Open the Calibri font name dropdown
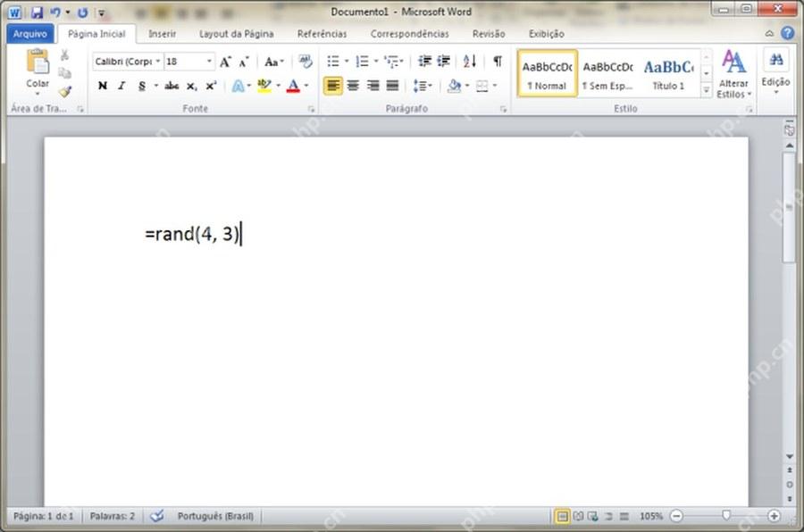The image size is (804, 532). [158, 62]
